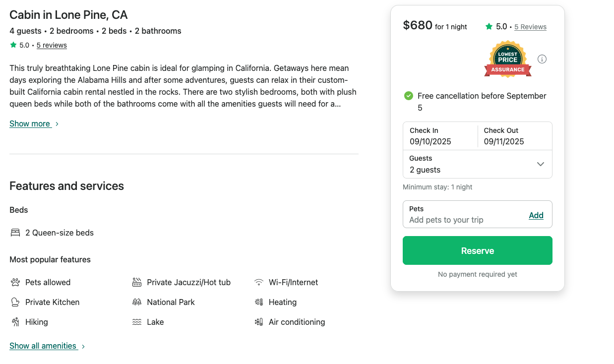The width and height of the screenshot is (614, 364).
Task: Click the Hiking person icon
Action: click(15, 322)
